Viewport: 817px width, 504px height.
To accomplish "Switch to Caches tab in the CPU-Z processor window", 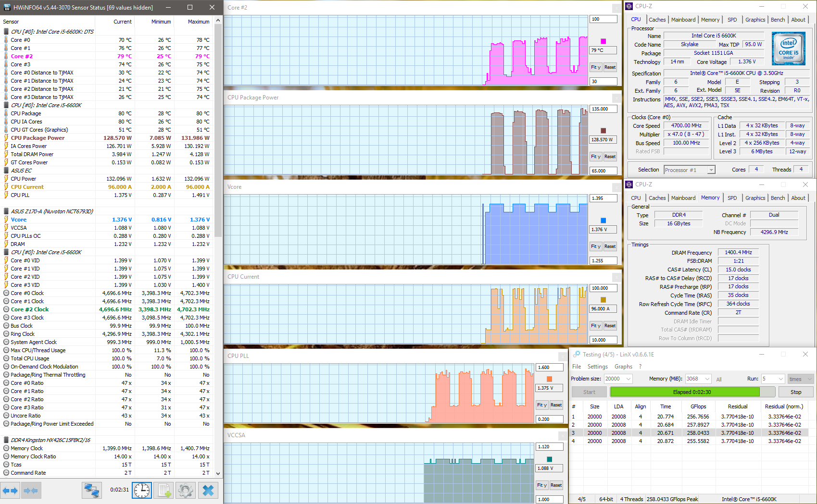I will (657, 20).
